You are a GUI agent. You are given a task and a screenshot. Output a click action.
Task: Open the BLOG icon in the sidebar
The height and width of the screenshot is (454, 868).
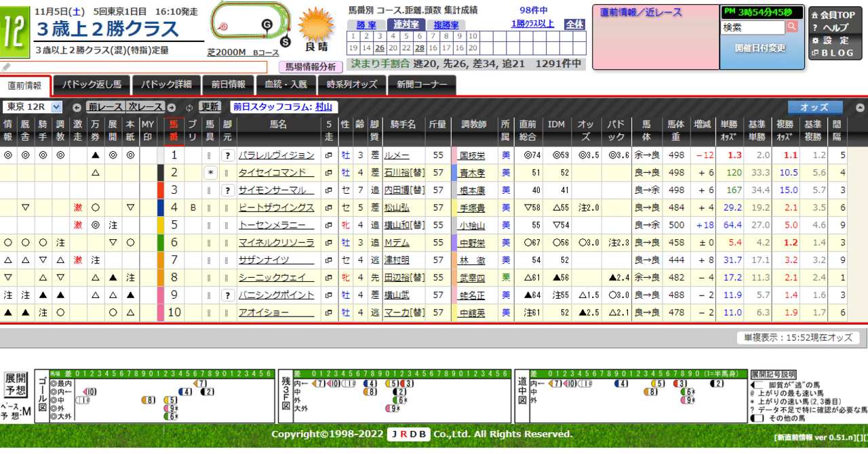coord(816,53)
